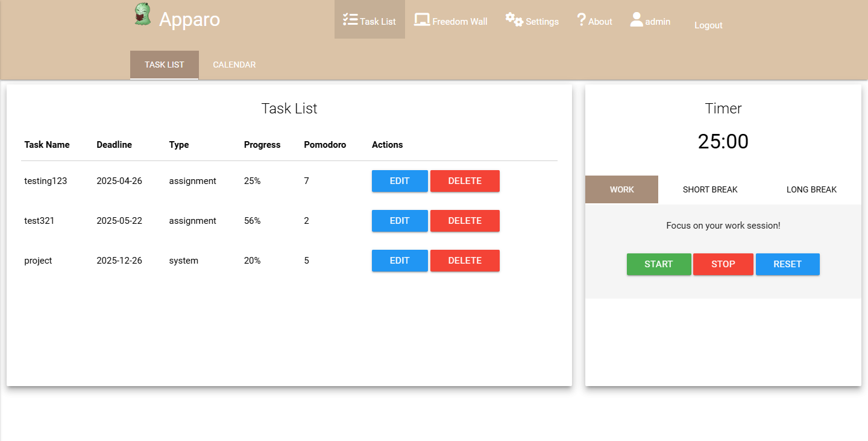Viewport: 868px width, 441px height.
Task: Click the About question mark icon
Action: point(582,19)
